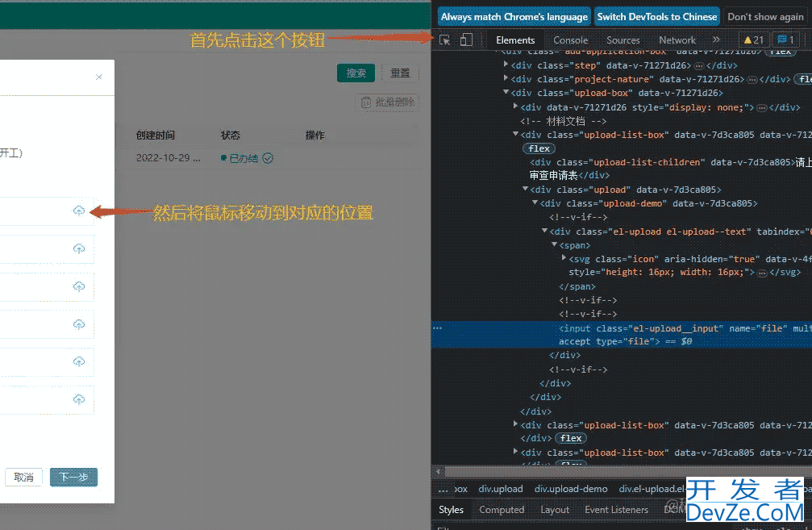This screenshot has width=812, height=530.
Task: Collapse the el-upload--text div node
Action: point(544,231)
